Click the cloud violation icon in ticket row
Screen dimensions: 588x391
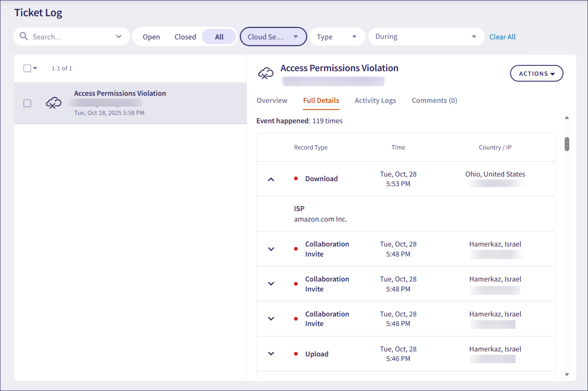pyautogui.click(x=54, y=103)
